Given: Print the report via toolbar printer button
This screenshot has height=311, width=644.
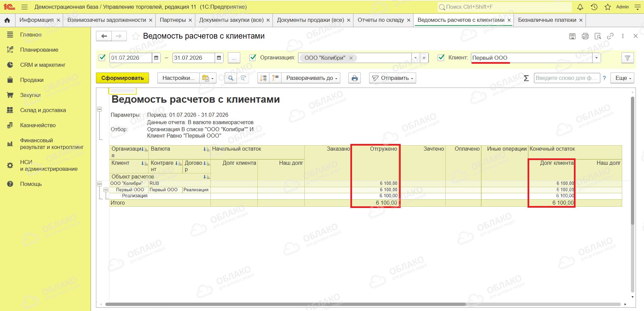Looking at the screenshot, I should coord(355,78).
